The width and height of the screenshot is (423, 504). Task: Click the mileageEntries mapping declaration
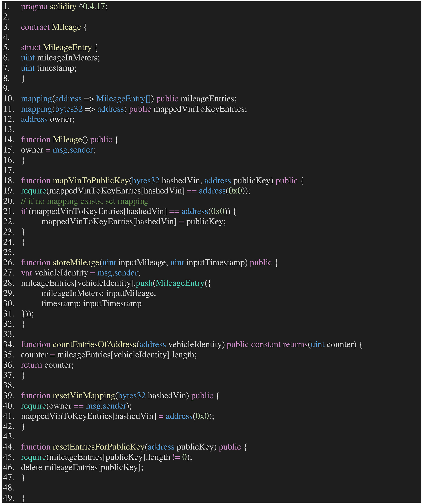[129, 99]
